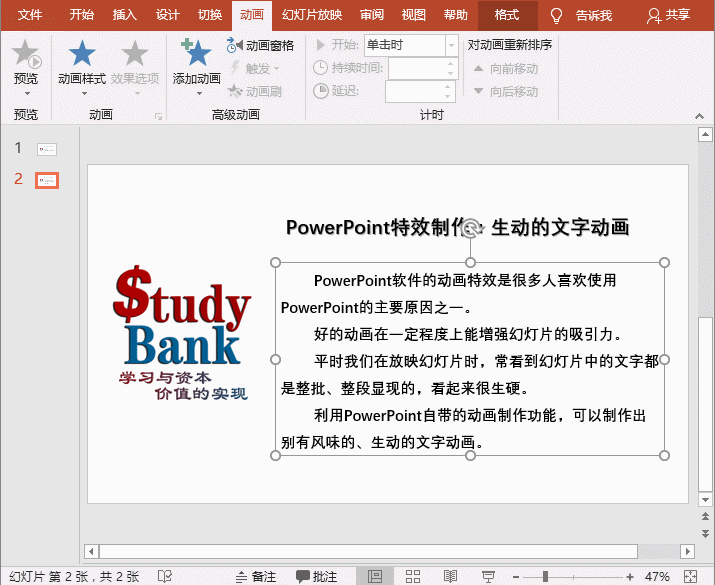Screen dimensions: 715x585
Task: Click the slide count status text
Action: [x=74, y=577]
